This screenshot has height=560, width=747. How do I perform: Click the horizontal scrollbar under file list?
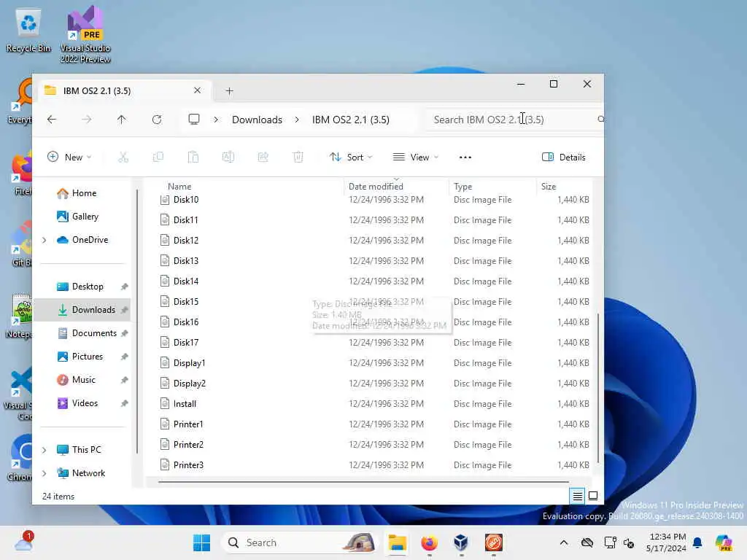point(363,482)
